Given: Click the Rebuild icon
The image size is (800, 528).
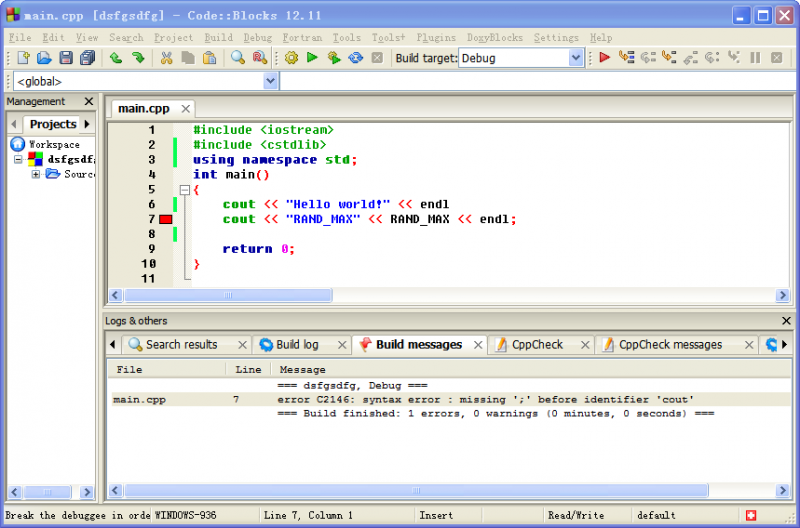Looking at the screenshot, I should (355, 58).
